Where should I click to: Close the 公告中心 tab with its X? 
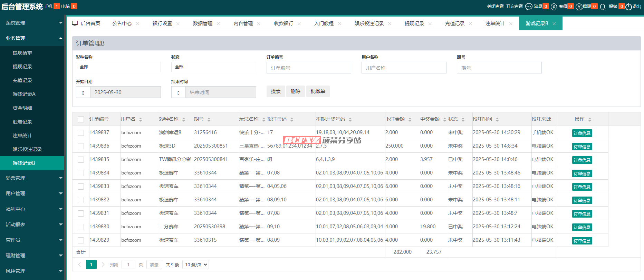click(137, 24)
